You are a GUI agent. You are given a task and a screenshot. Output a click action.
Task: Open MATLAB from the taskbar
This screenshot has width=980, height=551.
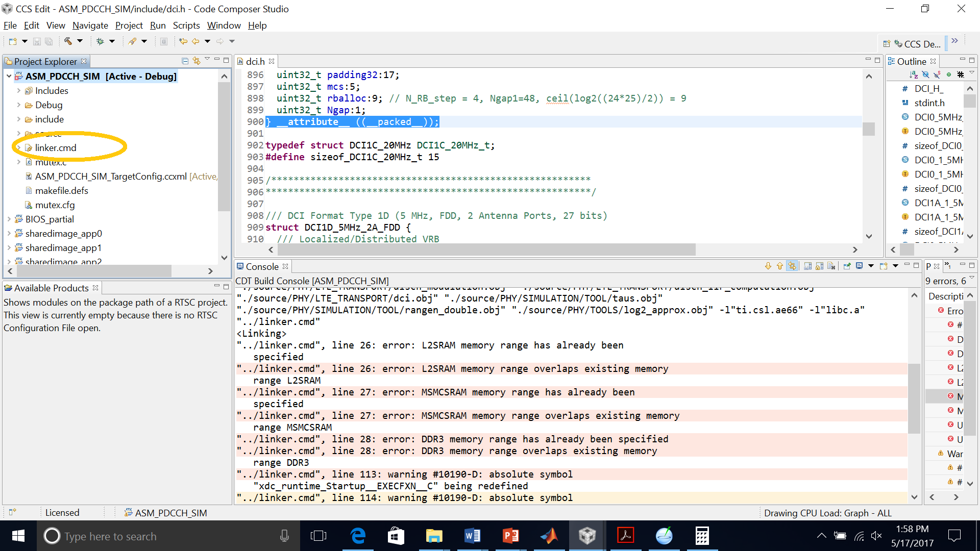click(x=549, y=536)
